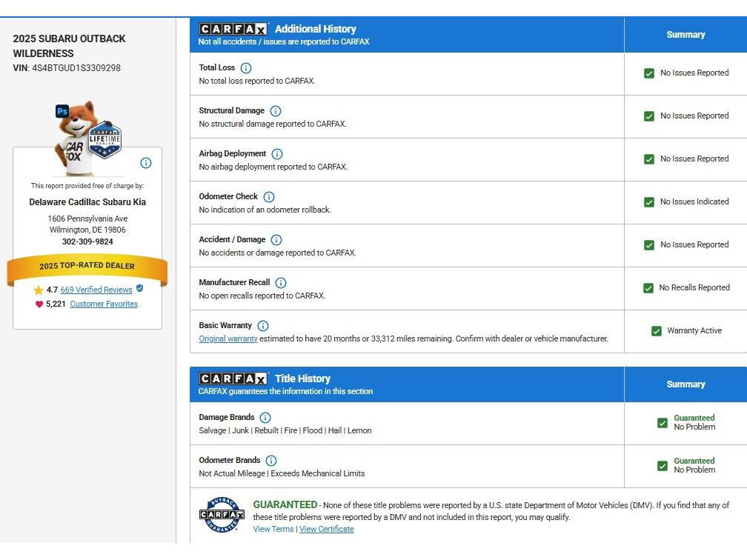
Task: Click the Title History section heading
Action: 302,379
